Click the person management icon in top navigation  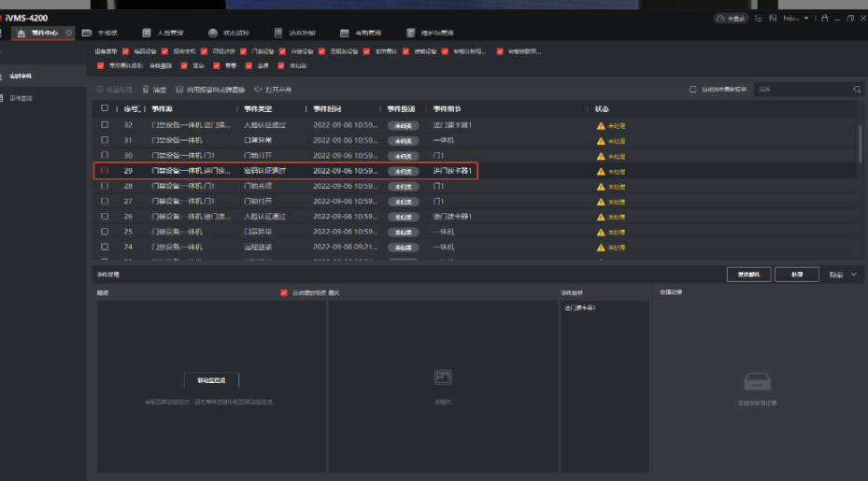click(146, 33)
